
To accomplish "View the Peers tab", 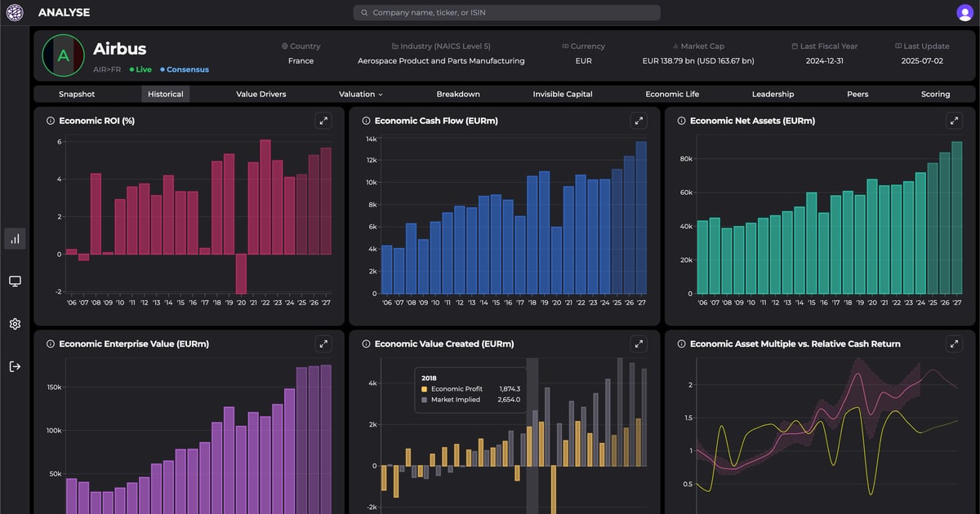I will (857, 95).
